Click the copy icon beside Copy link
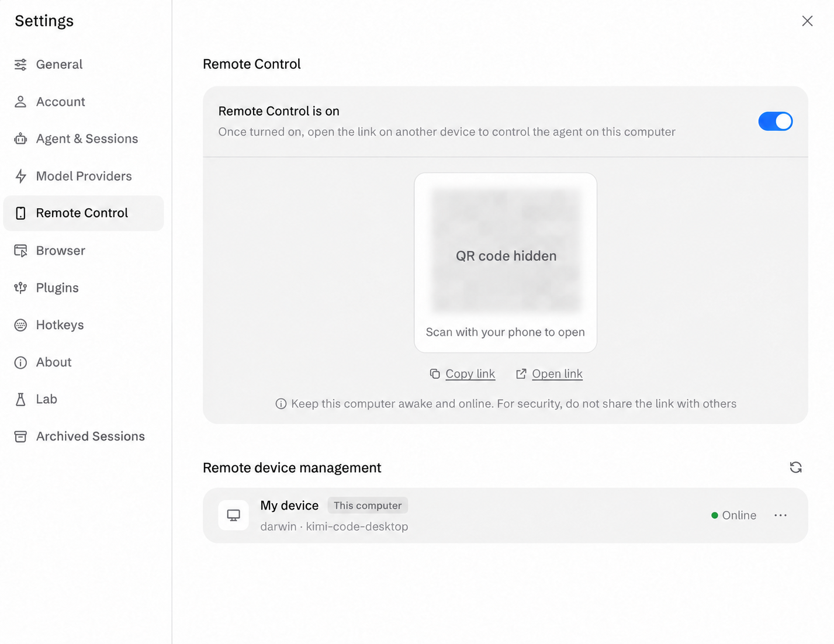 tap(435, 374)
